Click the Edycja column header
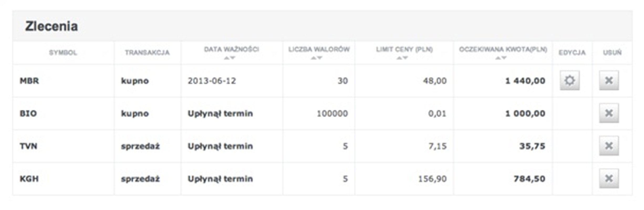The width and height of the screenshot is (644, 210). coord(572,52)
